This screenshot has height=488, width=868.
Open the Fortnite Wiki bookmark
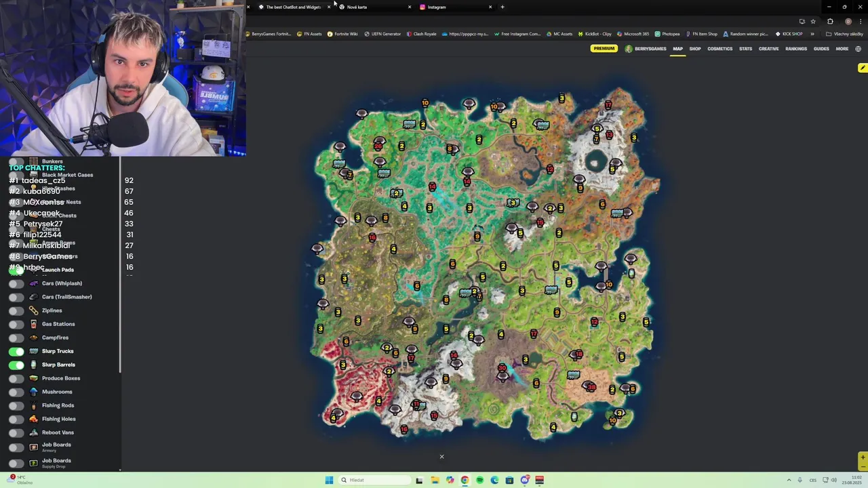click(x=342, y=34)
